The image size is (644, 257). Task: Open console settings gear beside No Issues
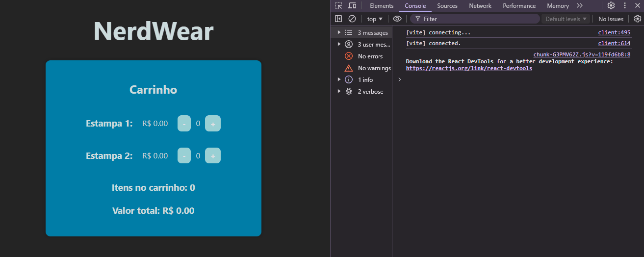tap(638, 19)
